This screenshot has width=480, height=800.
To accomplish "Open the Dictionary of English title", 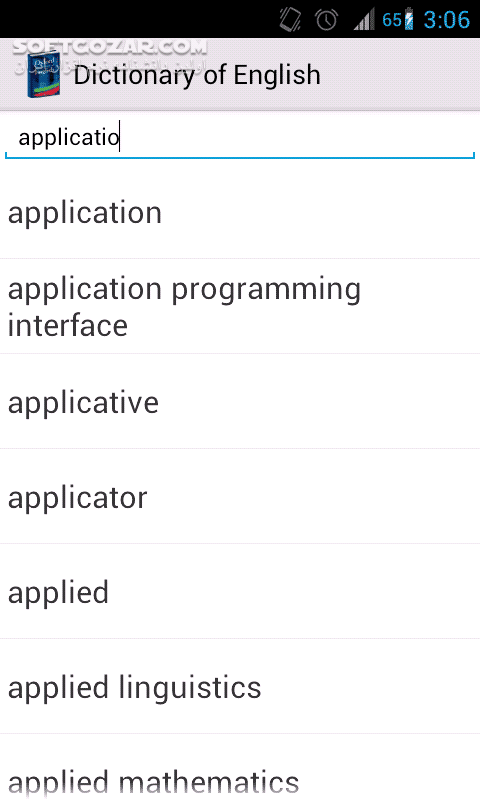I will tap(197, 75).
